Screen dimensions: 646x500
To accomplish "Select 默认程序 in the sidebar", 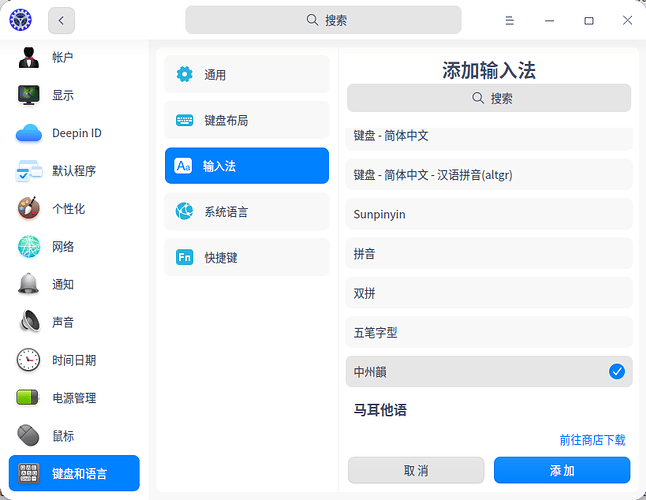I will click(74, 171).
